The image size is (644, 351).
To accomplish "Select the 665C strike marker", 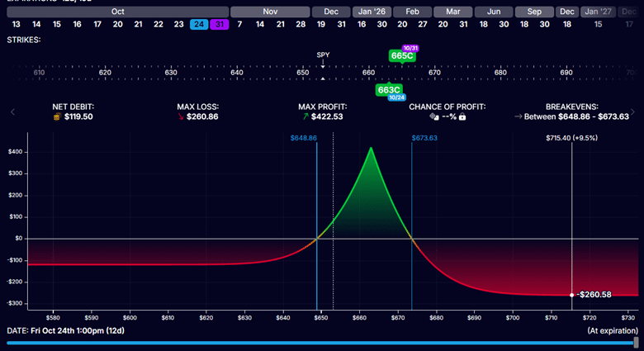I will click(400, 56).
